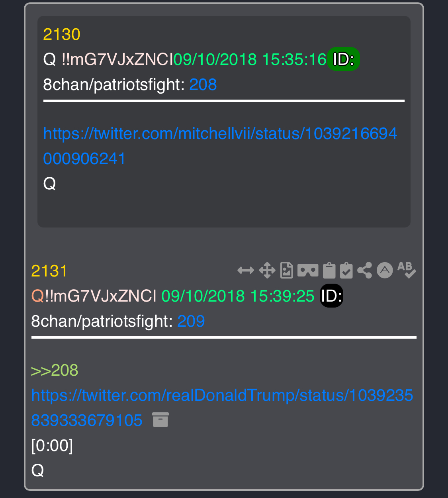Open the mitchellvii Twitter status link

(220, 146)
